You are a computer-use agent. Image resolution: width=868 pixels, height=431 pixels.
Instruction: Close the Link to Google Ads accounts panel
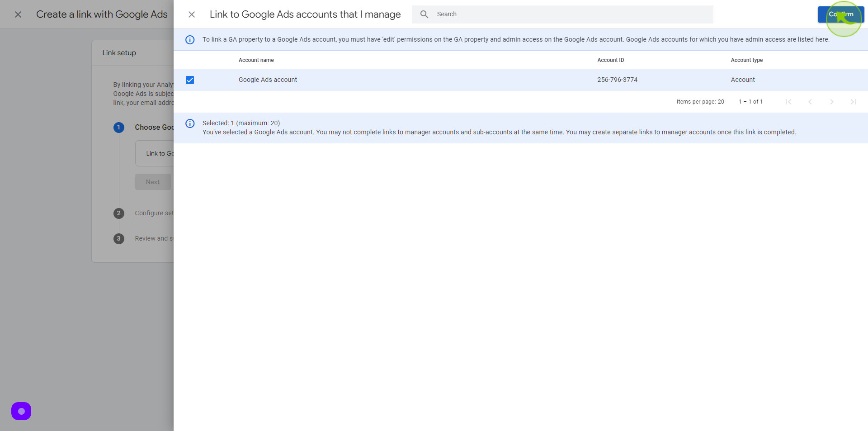[192, 14]
